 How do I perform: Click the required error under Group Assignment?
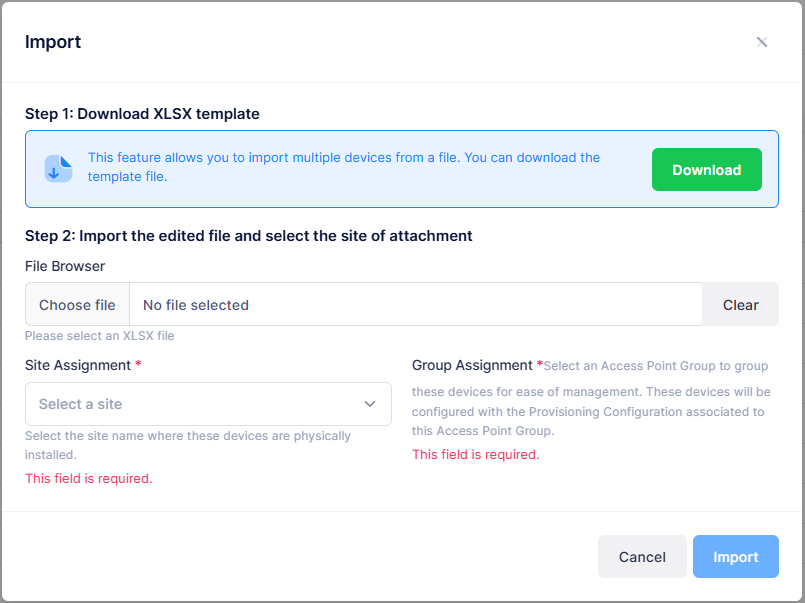tap(475, 454)
